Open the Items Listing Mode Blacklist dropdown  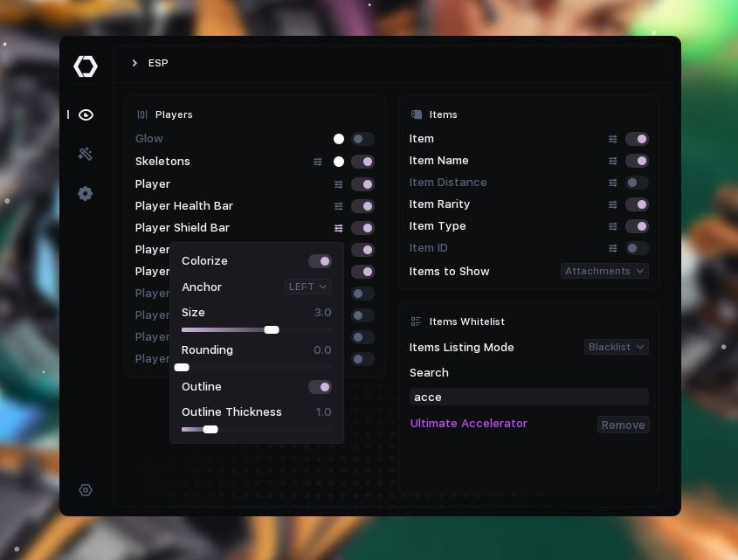click(616, 347)
